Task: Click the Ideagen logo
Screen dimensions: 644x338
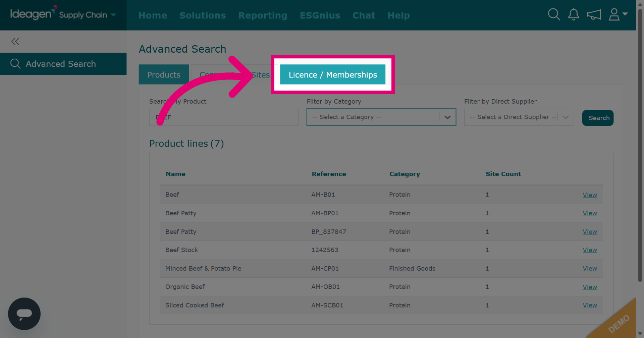Action: tap(33, 13)
